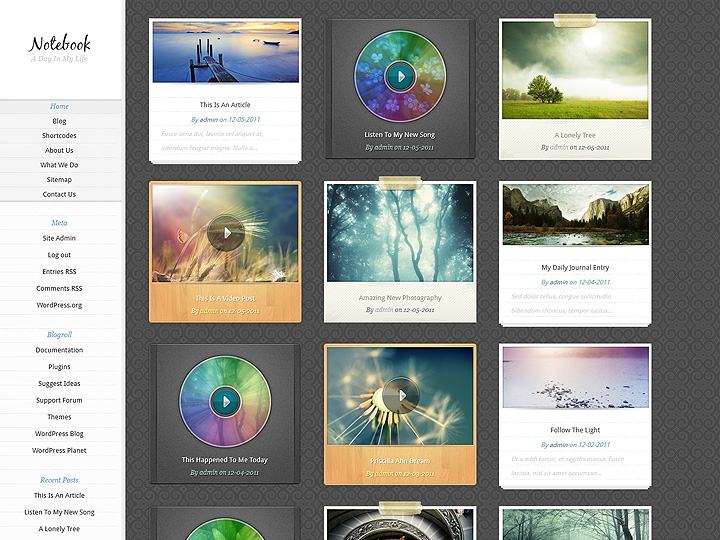Click the This Is A Video Post title

click(x=225, y=298)
